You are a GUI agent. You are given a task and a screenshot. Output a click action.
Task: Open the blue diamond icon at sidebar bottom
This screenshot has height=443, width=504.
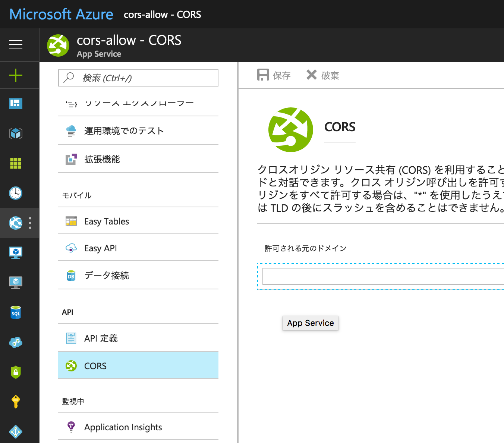point(16,431)
